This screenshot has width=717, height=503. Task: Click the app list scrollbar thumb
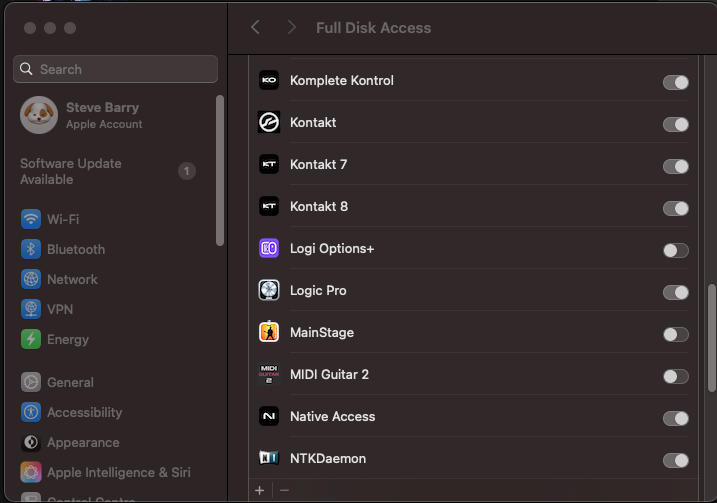(x=712, y=338)
